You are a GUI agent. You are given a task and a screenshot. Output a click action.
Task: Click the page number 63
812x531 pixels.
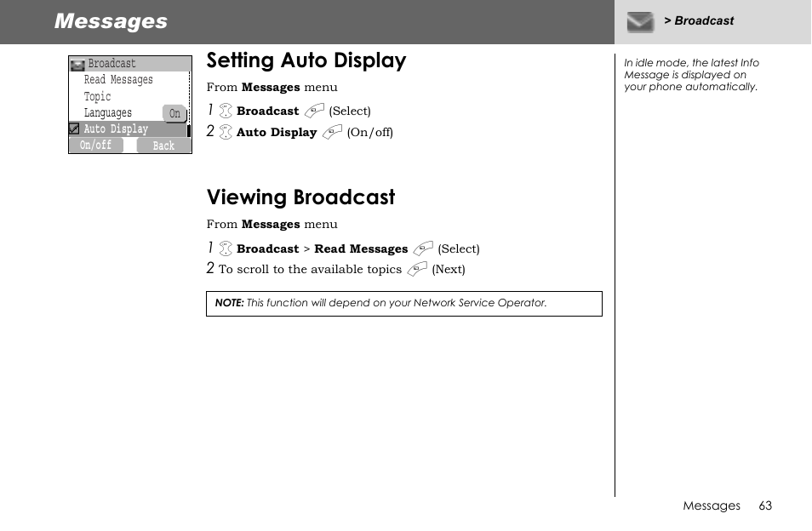pos(765,505)
